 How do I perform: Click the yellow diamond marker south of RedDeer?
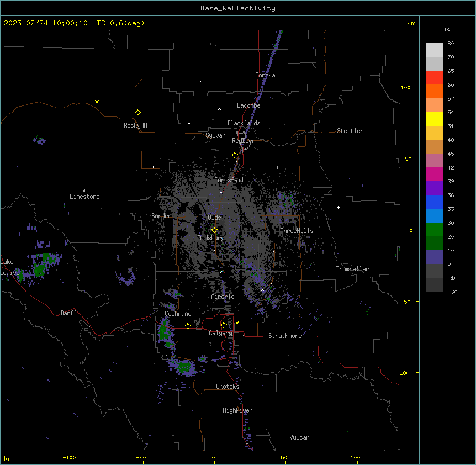pyautogui.click(x=235, y=155)
